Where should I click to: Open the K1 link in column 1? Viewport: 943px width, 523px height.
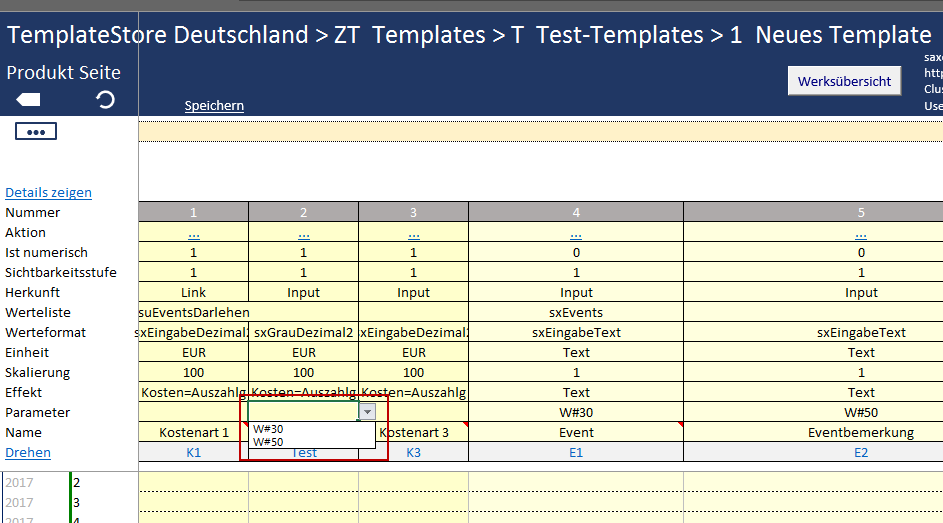[x=194, y=453]
